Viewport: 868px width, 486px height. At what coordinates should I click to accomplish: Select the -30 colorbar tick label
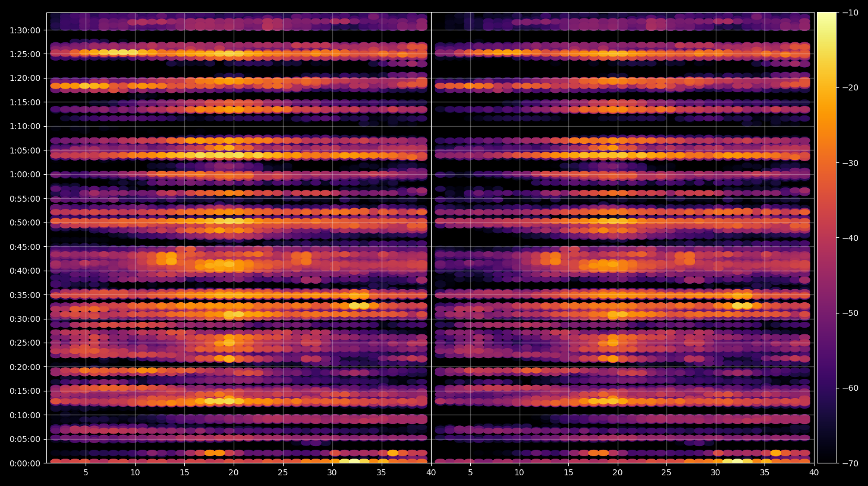[x=850, y=163]
